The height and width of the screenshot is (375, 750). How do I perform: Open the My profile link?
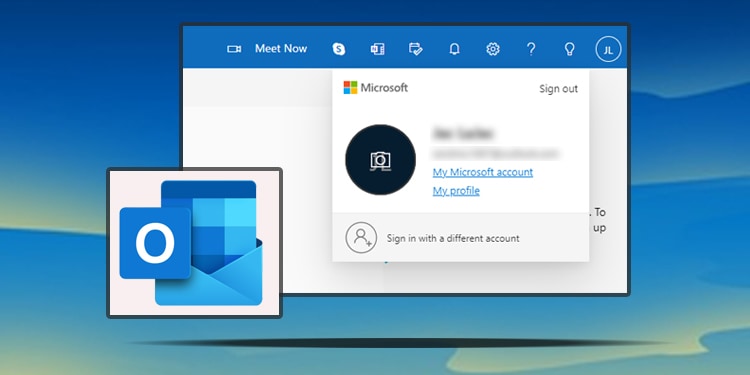(x=456, y=191)
